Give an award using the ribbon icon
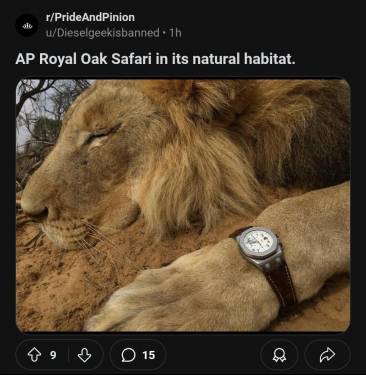This screenshot has height=375, width=366. click(279, 355)
